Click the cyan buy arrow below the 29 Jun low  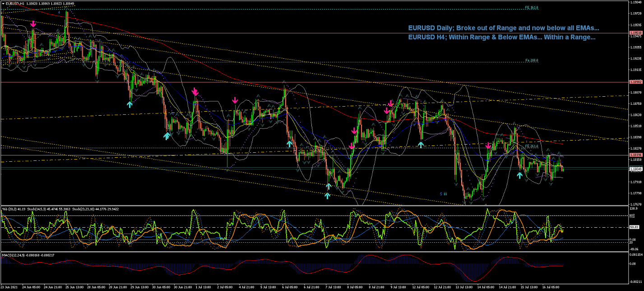click(x=130, y=104)
